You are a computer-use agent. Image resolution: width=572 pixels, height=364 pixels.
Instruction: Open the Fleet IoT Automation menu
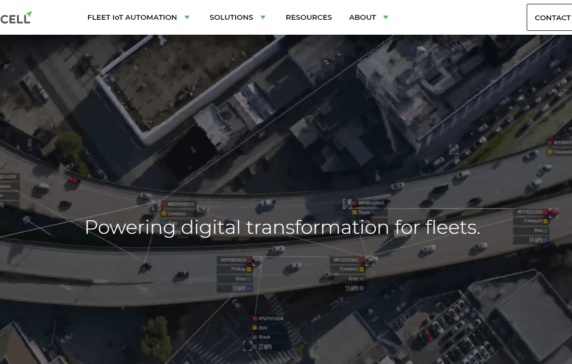click(x=132, y=18)
